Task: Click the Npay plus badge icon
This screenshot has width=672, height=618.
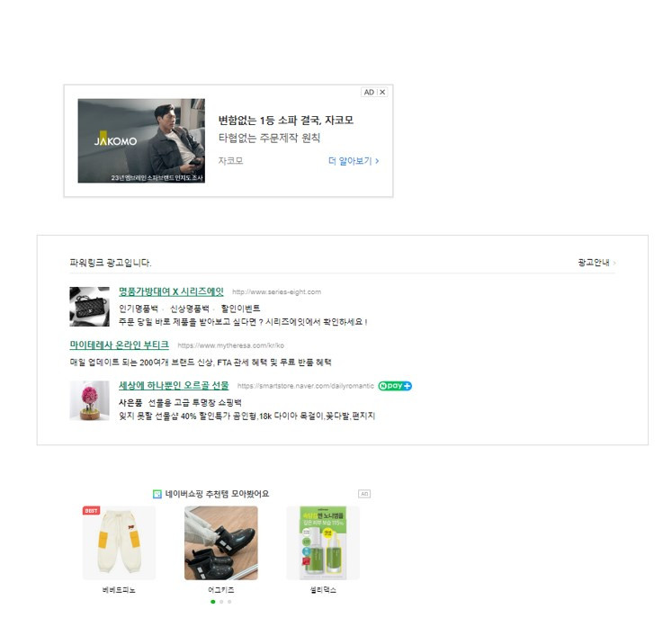Action: pos(395,386)
